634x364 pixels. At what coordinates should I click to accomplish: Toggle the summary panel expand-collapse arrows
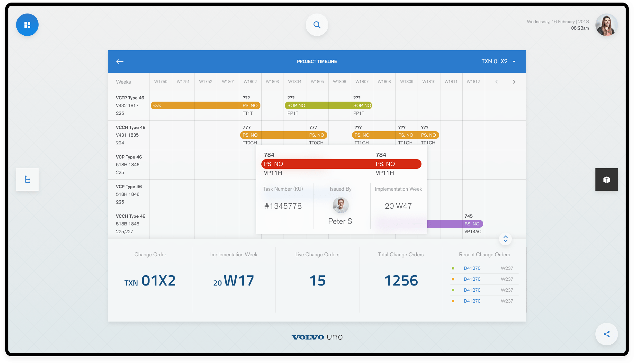point(505,239)
